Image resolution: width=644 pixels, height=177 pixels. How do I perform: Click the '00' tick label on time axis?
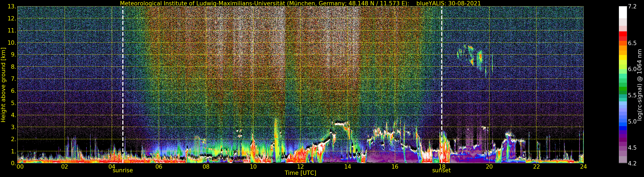click(x=20, y=167)
